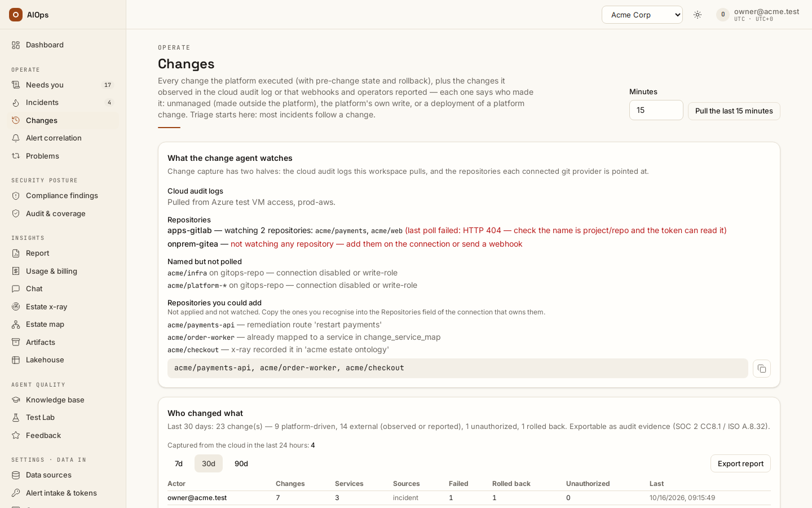Open the Knowledge base page

pos(63,400)
